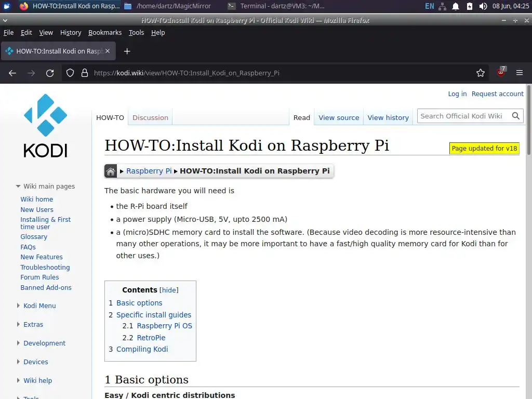Open the Firefox hamburger menu
The height and width of the screenshot is (399, 532).
(519, 73)
